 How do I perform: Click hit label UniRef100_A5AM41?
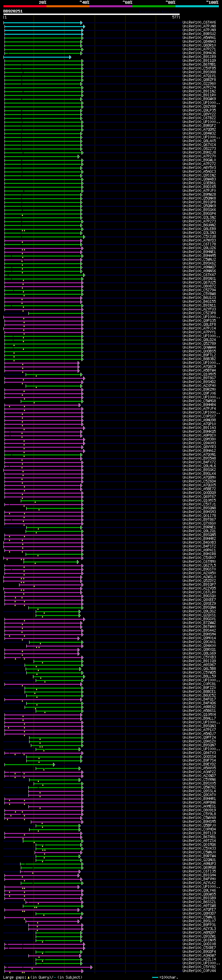coord(199,38)
